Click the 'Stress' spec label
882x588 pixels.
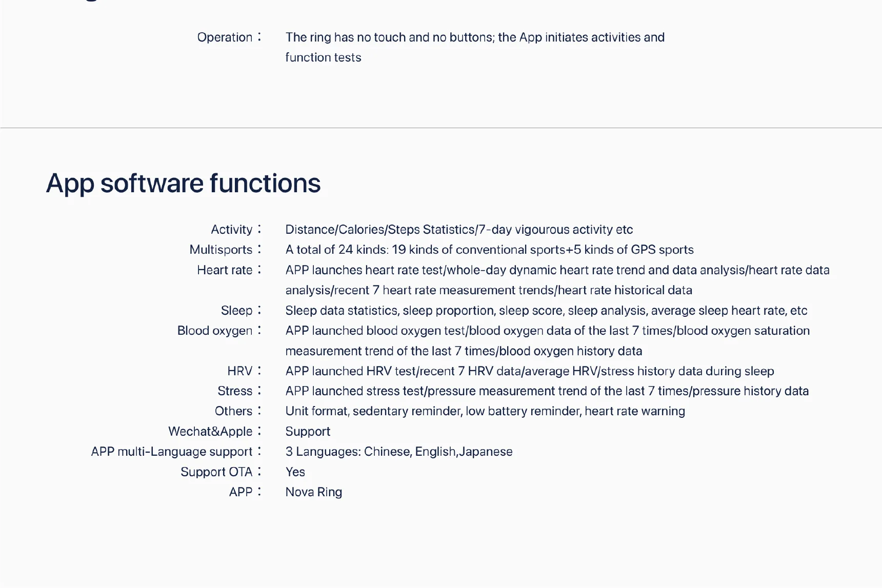tap(235, 391)
